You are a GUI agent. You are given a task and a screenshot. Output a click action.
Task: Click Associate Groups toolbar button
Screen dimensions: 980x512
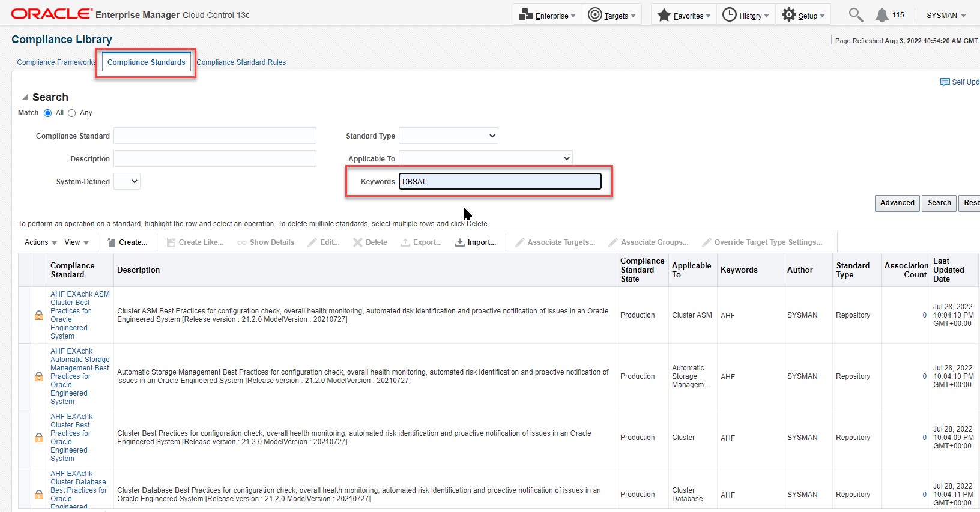[x=649, y=242]
